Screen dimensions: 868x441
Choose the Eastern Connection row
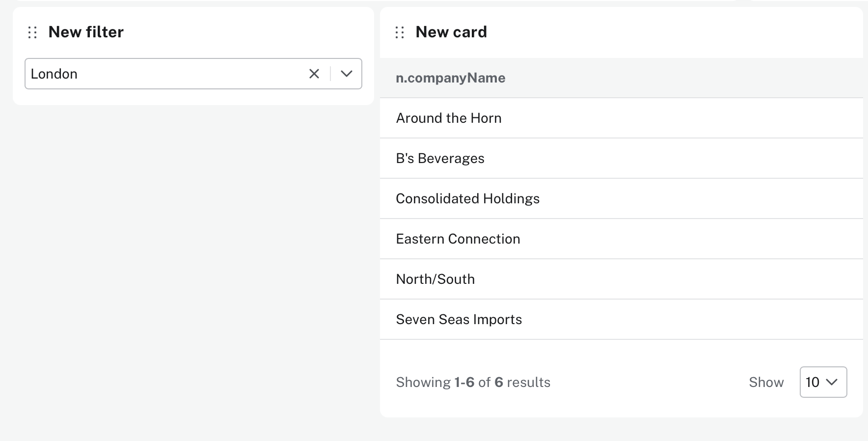click(x=458, y=239)
